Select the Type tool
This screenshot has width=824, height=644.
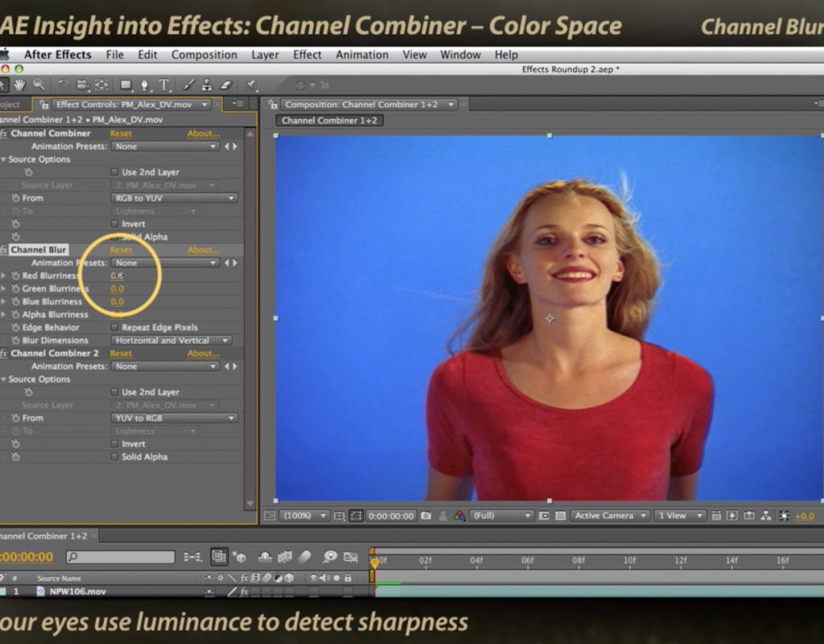pos(164,85)
